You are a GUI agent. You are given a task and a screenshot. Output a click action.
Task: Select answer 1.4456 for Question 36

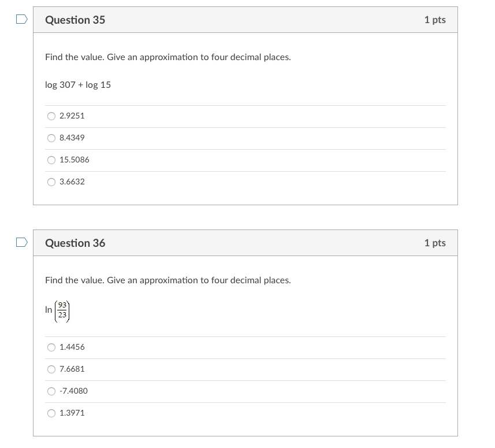[x=51, y=347]
